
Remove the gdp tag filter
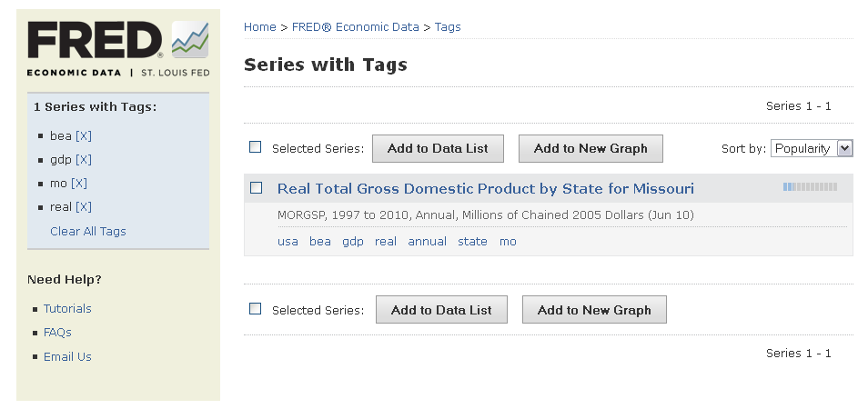(x=84, y=160)
